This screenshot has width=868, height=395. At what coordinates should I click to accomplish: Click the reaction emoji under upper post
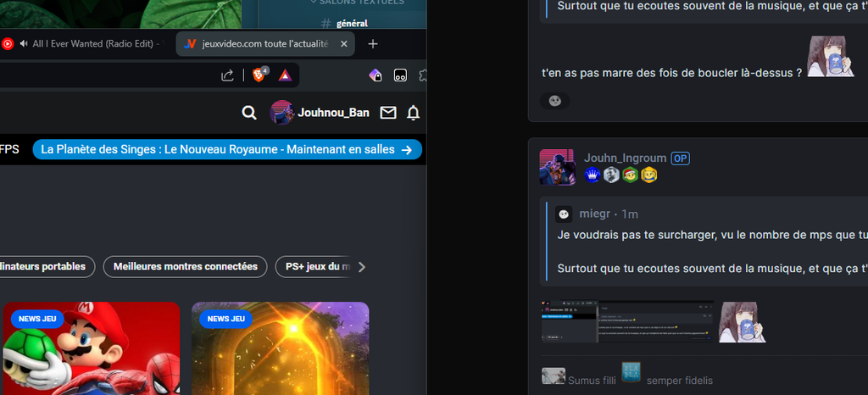tap(554, 101)
